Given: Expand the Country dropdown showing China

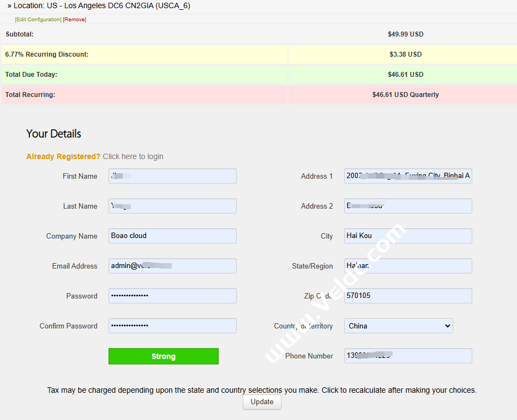Looking at the screenshot, I should point(399,326).
